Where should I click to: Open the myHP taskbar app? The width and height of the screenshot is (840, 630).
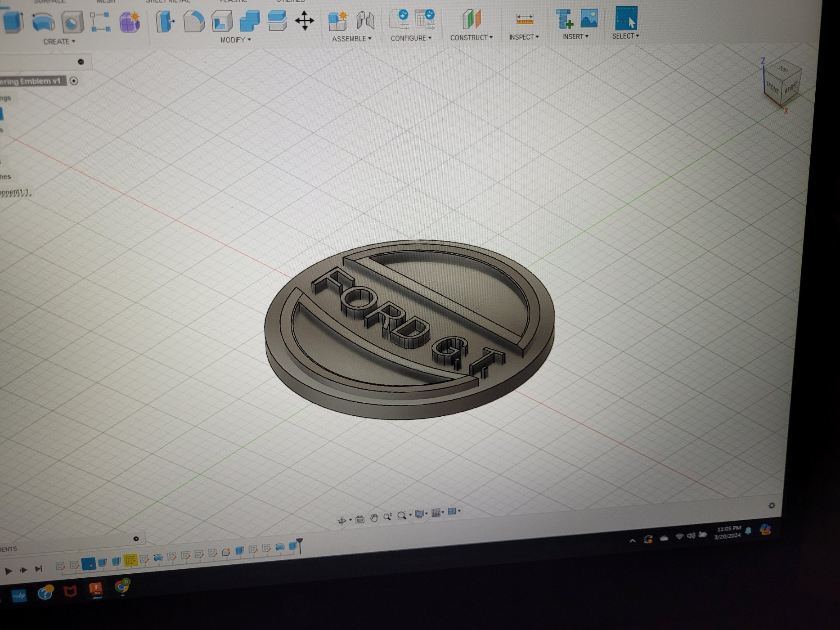point(18,596)
